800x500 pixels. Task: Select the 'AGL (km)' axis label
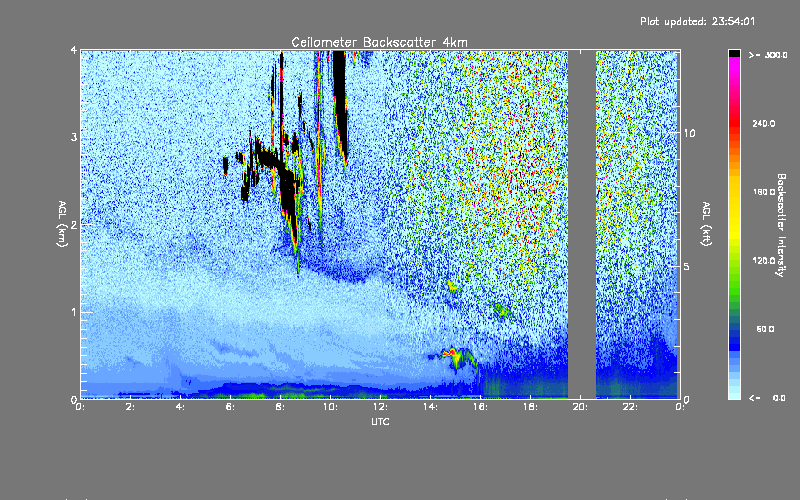click(62, 224)
